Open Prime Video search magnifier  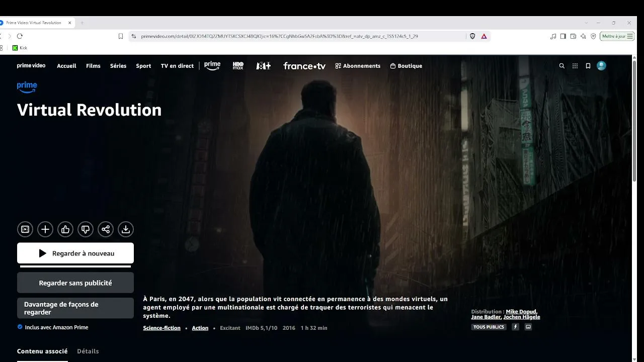(562, 66)
